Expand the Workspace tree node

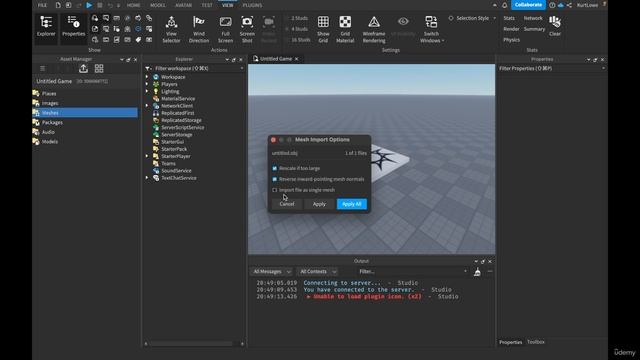tap(147, 77)
